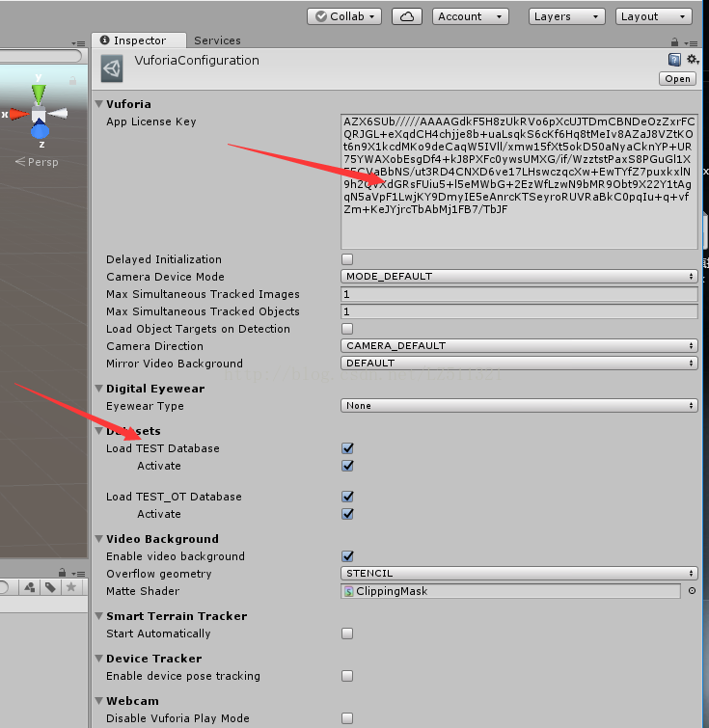
Task: Enable Delayed Initialization checkbox
Action: [x=347, y=259]
